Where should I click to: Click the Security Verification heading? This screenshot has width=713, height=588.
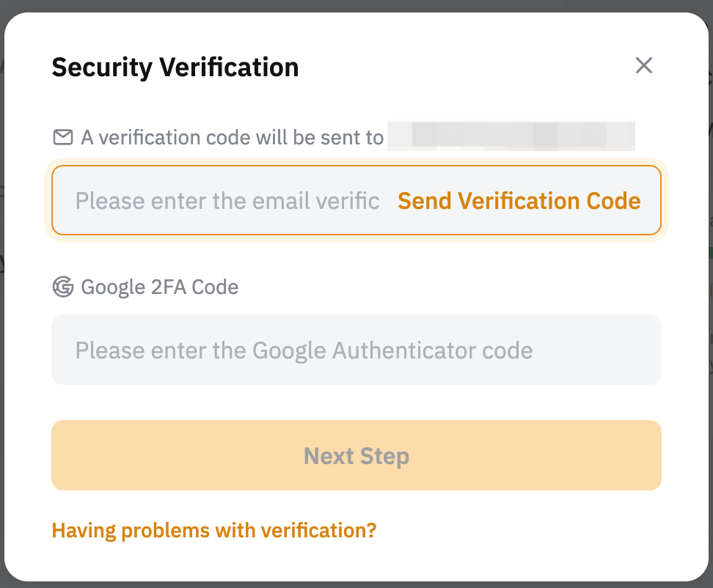(175, 67)
